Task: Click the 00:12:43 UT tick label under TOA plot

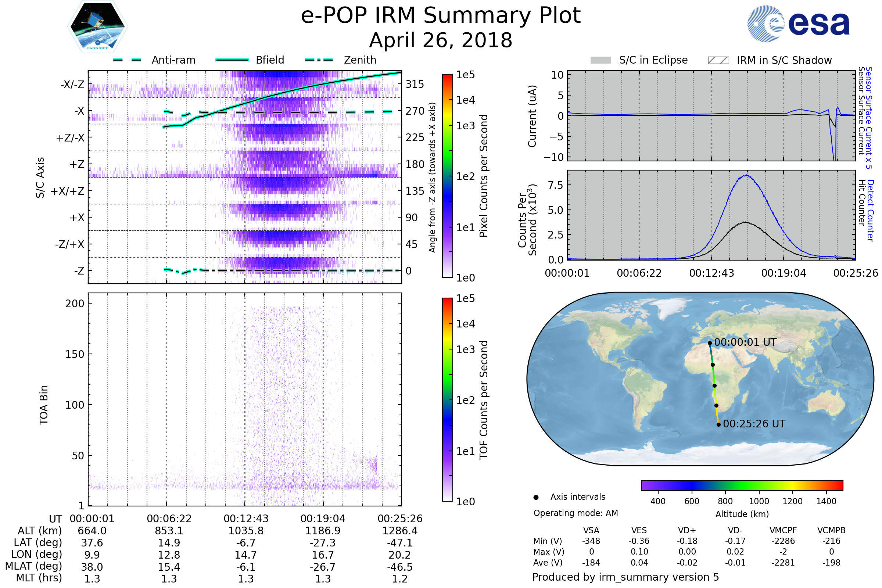Action: click(246, 519)
